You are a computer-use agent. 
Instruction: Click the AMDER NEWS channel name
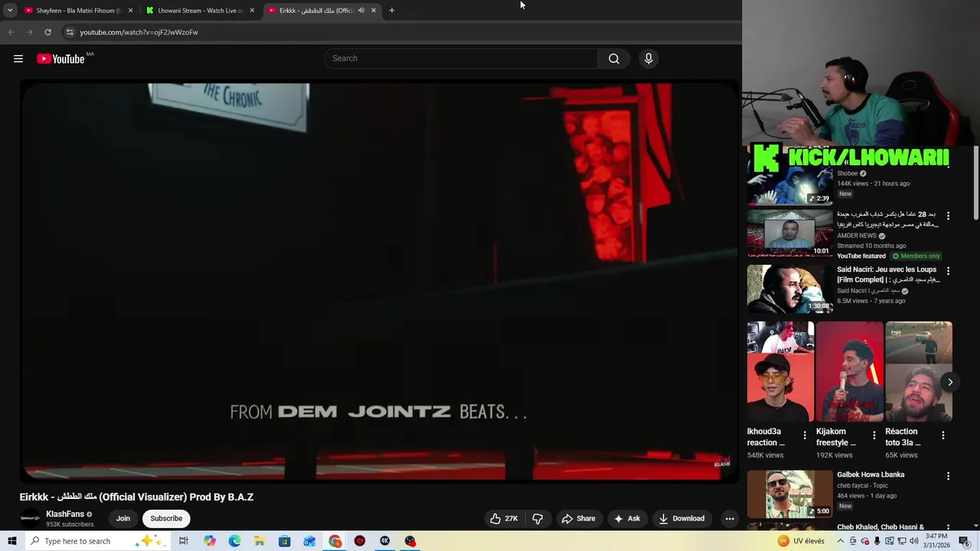[856, 236]
